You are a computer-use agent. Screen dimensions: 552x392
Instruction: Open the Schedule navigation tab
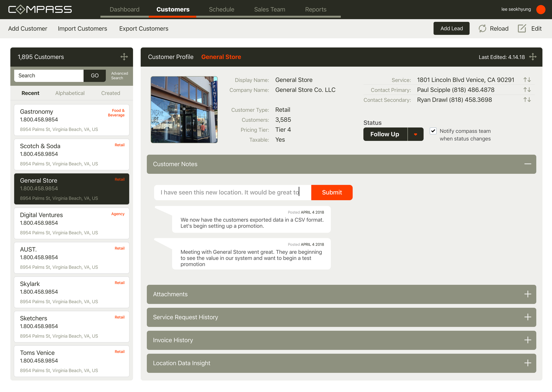221,9
